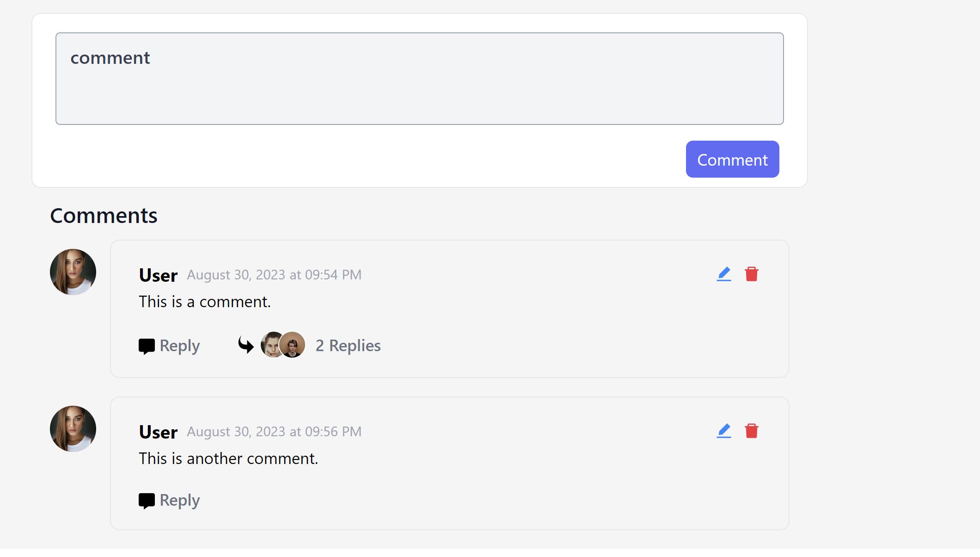Open the second comment author's avatar
The height and width of the screenshot is (557, 980).
[73, 429]
